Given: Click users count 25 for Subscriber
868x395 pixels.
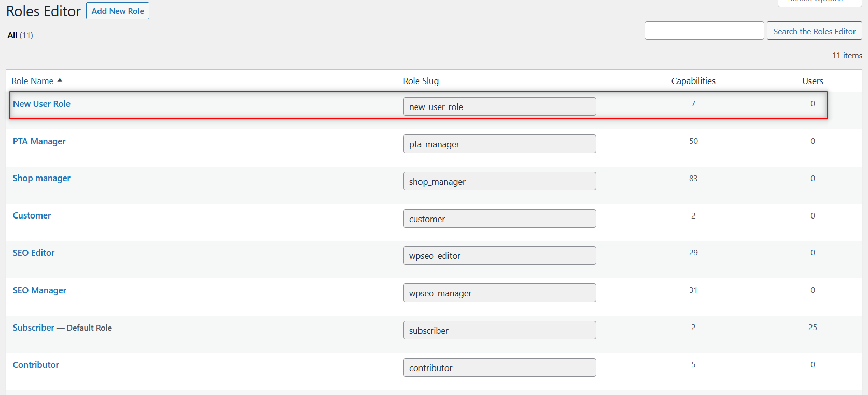Looking at the screenshot, I should 813,327.
